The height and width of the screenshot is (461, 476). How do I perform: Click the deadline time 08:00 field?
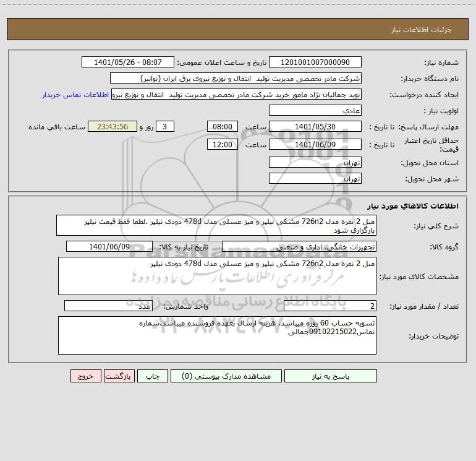(x=222, y=126)
